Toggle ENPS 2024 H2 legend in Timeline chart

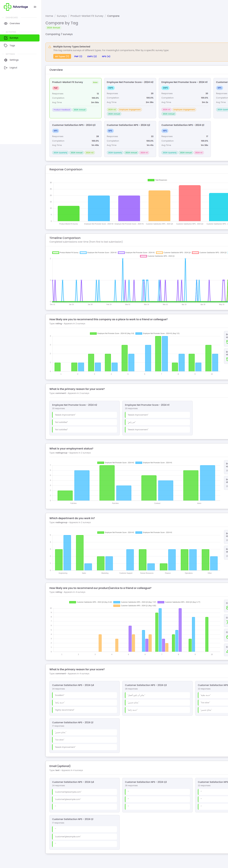point(98,252)
